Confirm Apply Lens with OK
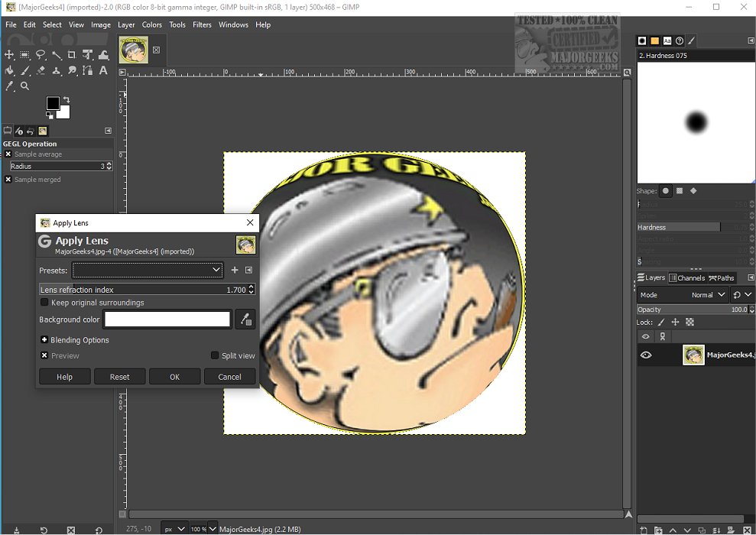 [174, 377]
